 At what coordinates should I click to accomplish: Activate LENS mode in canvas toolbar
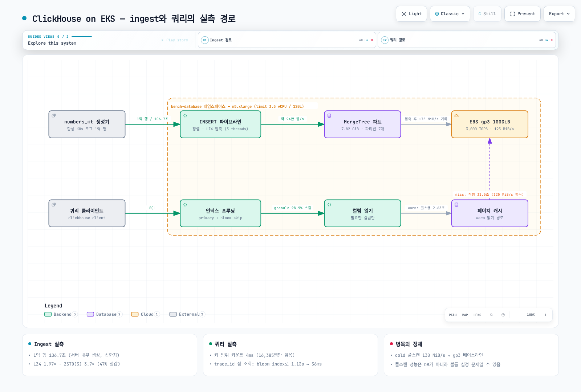click(x=477, y=315)
